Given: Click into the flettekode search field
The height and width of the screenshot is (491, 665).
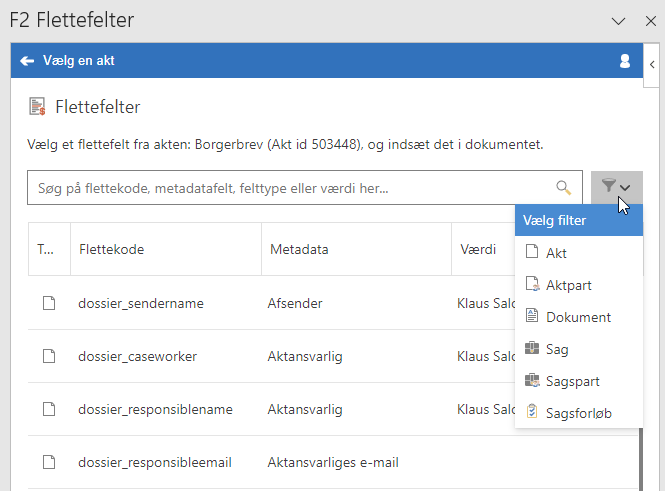Looking at the screenshot, I should [x=290, y=187].
